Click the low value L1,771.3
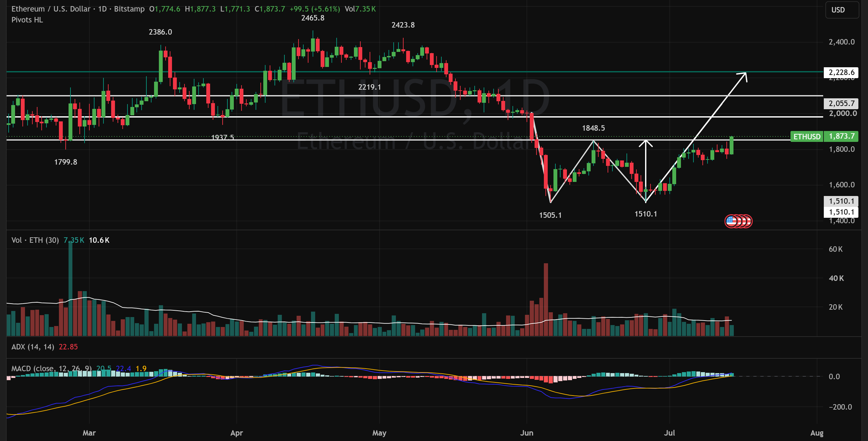The width and height of the screenshot is (868, 441). [235, 9]
